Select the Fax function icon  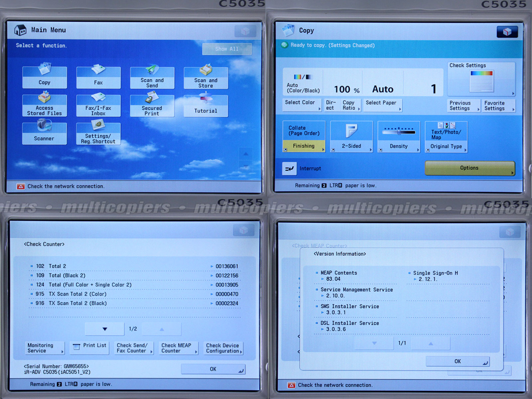[98, 77]
